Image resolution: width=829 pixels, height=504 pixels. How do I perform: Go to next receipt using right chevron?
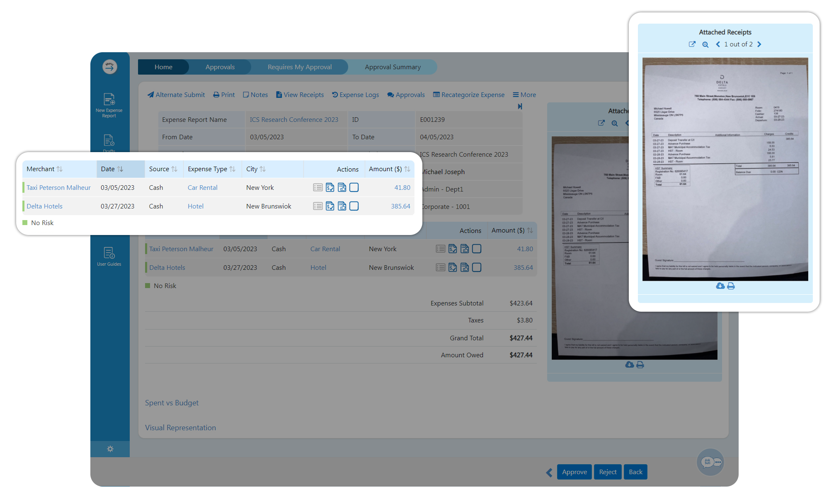759,44
